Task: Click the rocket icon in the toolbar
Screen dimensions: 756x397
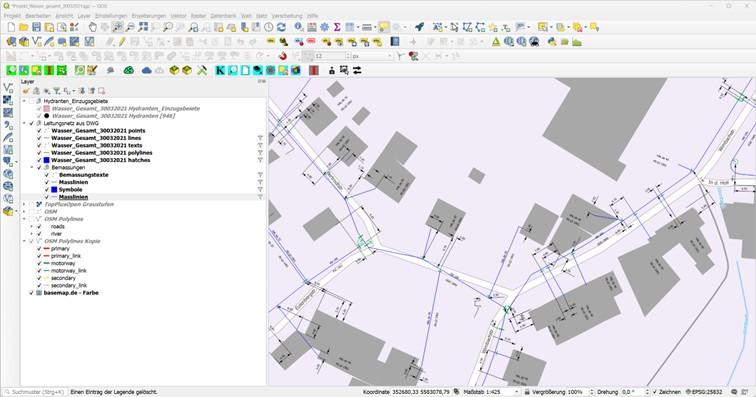Action: point(419,27)
